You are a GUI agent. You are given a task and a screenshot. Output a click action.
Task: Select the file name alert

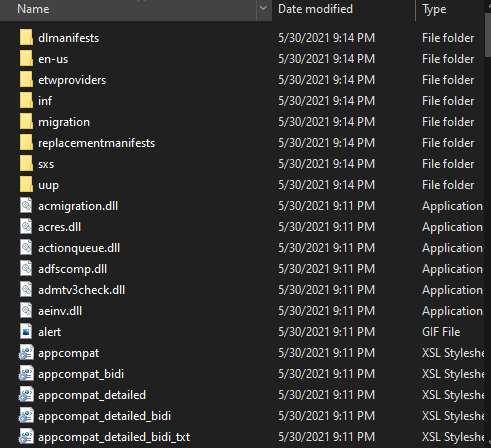click(x=49, y=332)
